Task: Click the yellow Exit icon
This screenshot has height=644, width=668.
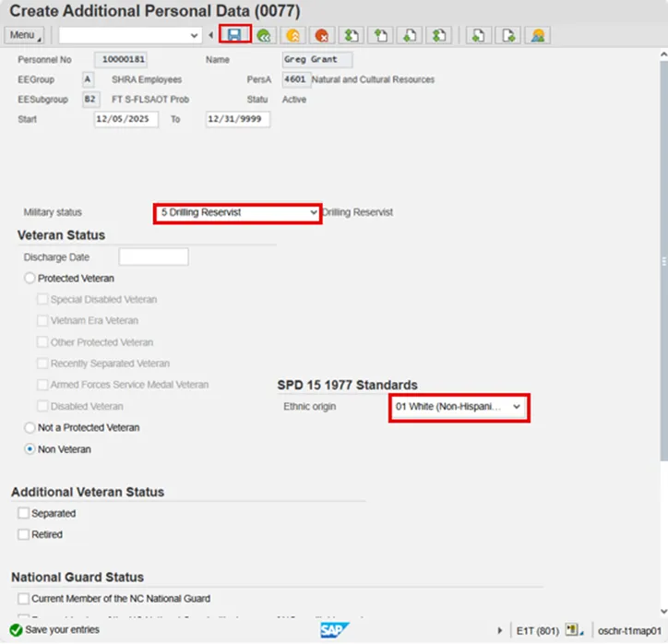Action: pos(293,35)
